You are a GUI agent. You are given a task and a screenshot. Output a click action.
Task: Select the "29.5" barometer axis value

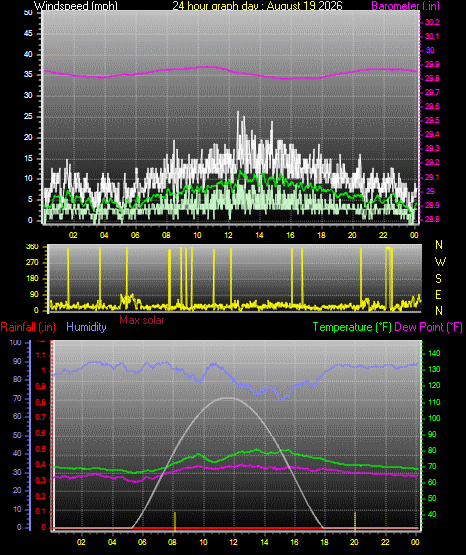click(x=432, y=120)
